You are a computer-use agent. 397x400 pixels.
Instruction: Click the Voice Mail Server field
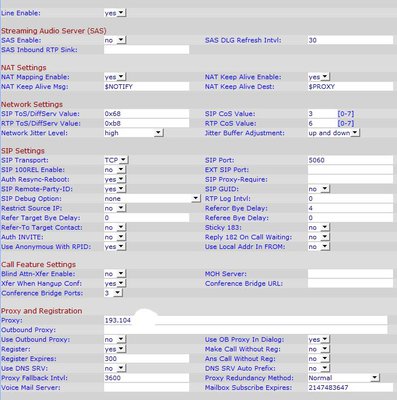click(x=146, y=388)
